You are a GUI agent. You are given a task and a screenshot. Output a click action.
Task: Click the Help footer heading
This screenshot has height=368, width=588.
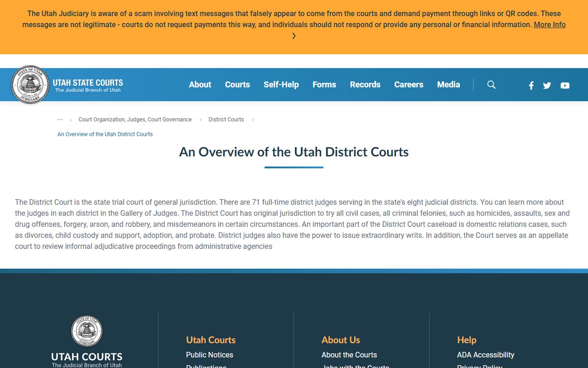tap(467, 340)
